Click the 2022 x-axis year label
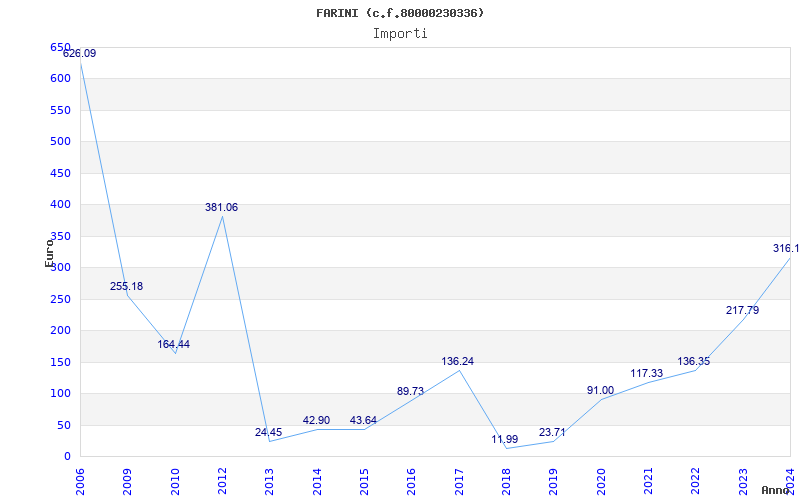Screen dimensions: 800x500 tap(696, 482)
